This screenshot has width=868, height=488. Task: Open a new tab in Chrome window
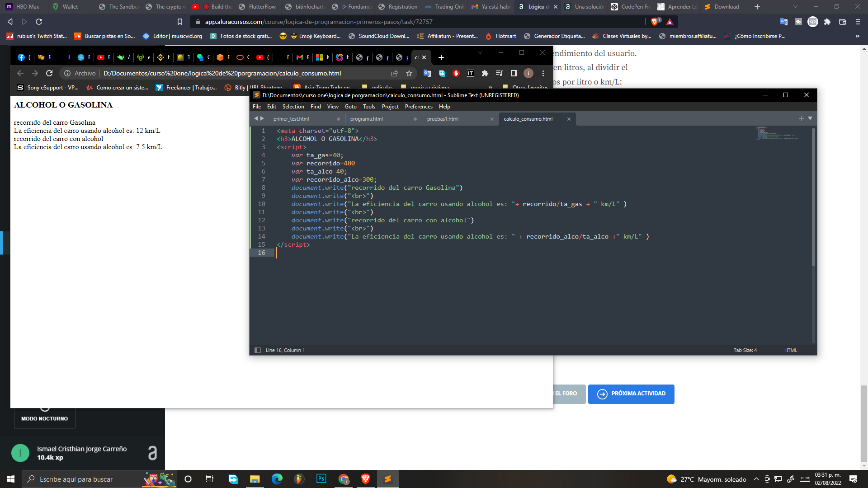coord(441,57)
